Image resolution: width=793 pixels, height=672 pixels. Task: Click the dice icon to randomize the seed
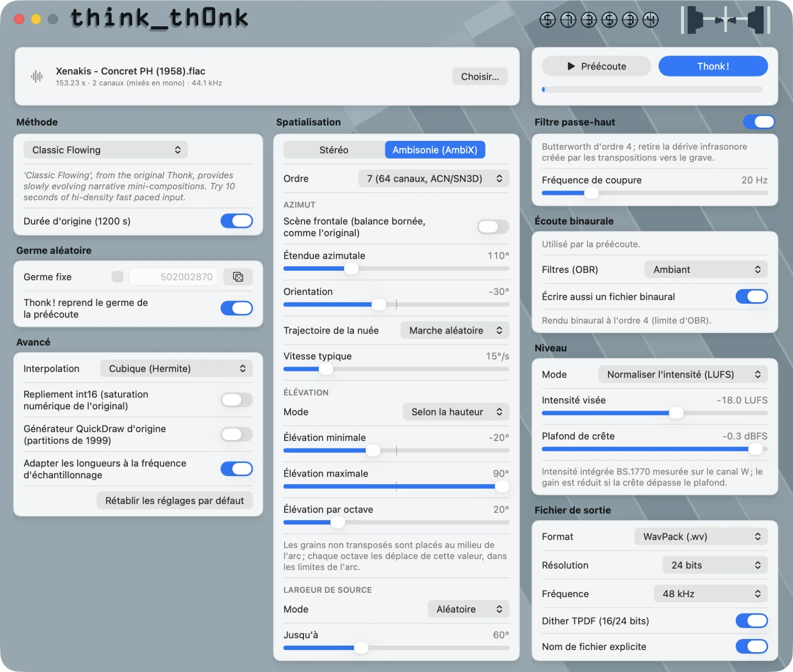coord(238,277)
